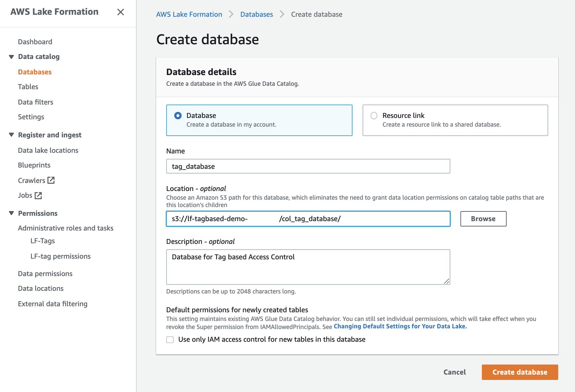The height and width of the screenshot is (392, 575).
Task: Open Tables in the sidebar
Action: tap(28, 87)
